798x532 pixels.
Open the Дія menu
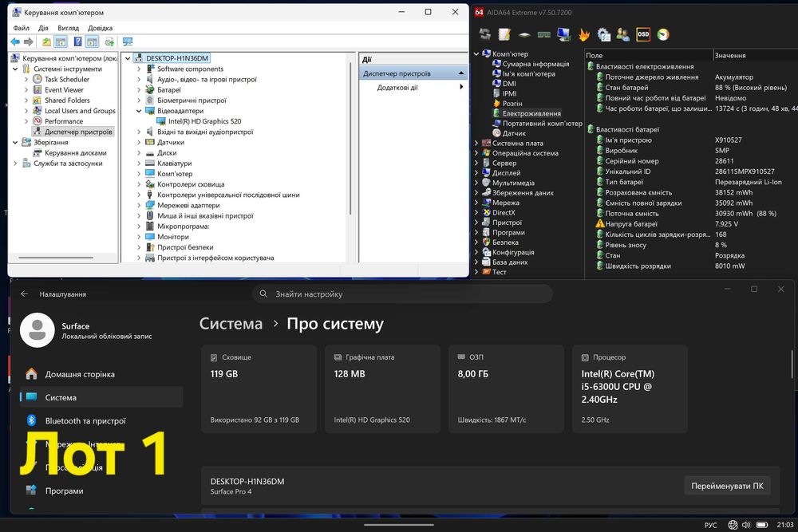click(43, 28)
